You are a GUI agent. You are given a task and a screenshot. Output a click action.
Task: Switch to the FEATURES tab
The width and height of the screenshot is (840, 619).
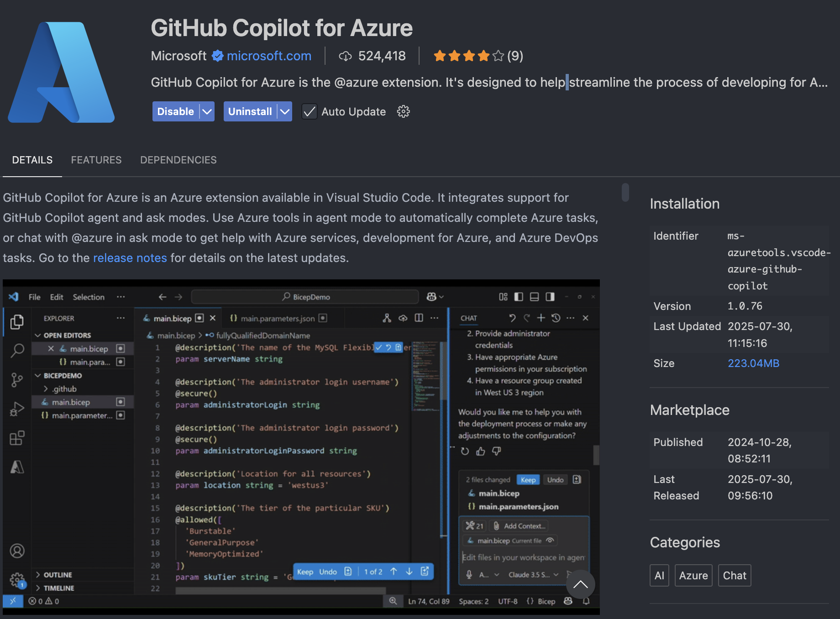tap(96, 160)
